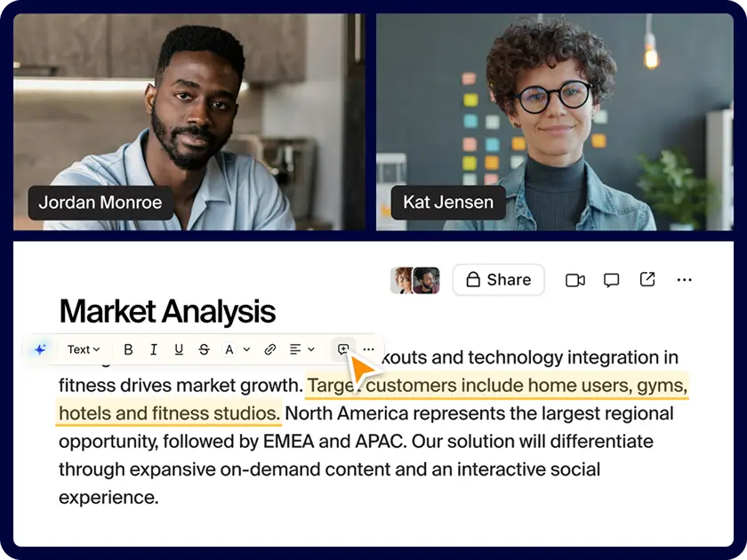
Task: Add a comment with the highlighted comment icon
Action: click(x=343, y=349)
